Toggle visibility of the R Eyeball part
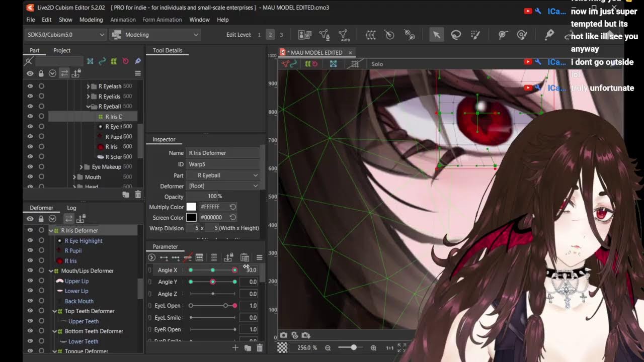The width and height of the screenshot is (644, 362). point(30,106)
